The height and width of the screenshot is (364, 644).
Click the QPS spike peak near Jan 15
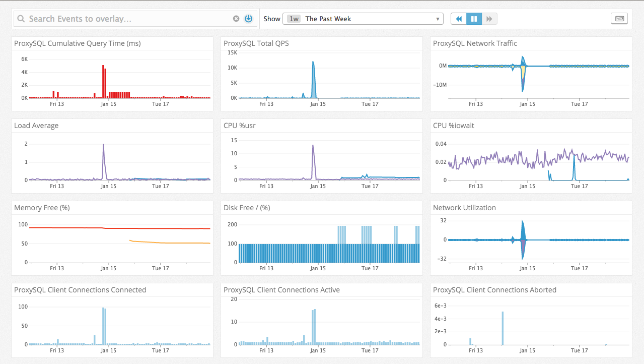coord(313,63)
